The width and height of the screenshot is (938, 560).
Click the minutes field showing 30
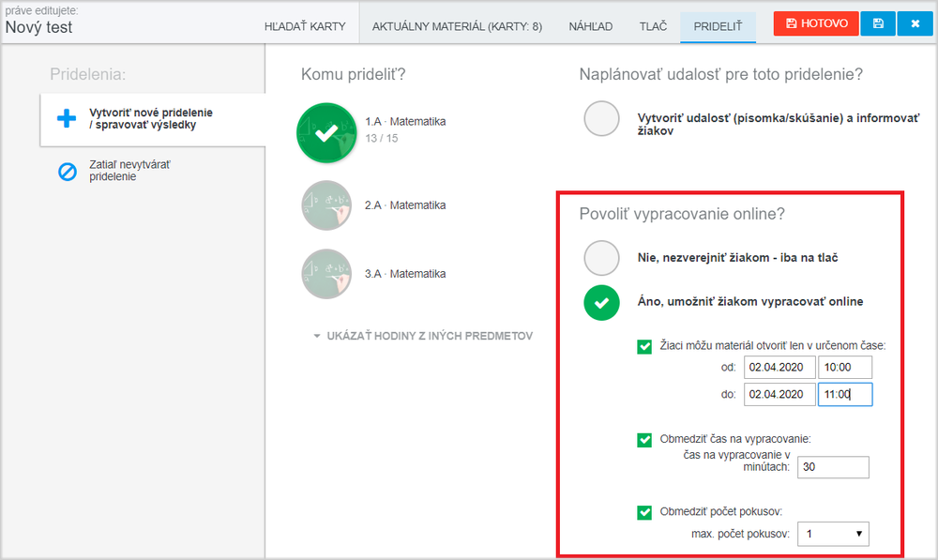(x=833, y=467)
